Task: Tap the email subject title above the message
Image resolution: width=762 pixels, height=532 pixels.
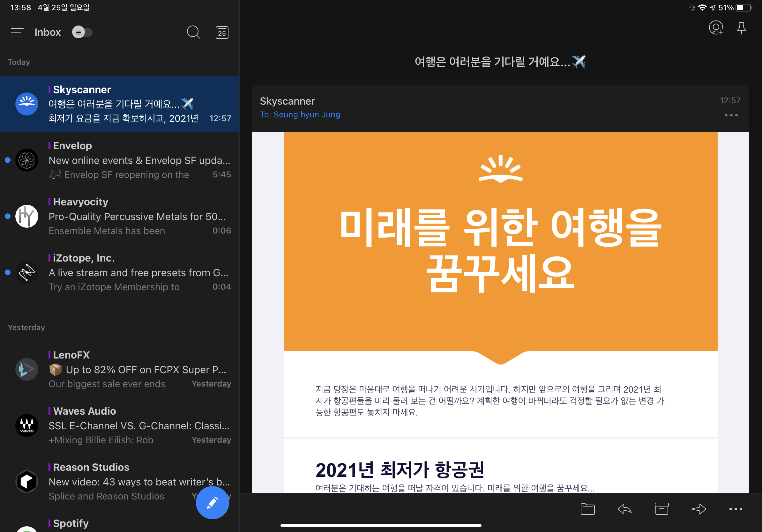Action: (500, 62)
